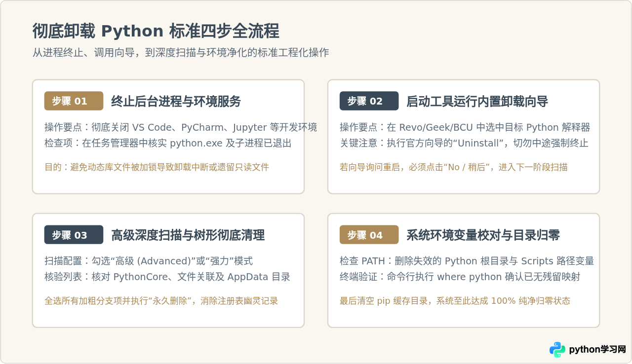Click the line mentioning Revo/Geek/BCU
This screenshot has width=632, height=364.
pos(465,127)
